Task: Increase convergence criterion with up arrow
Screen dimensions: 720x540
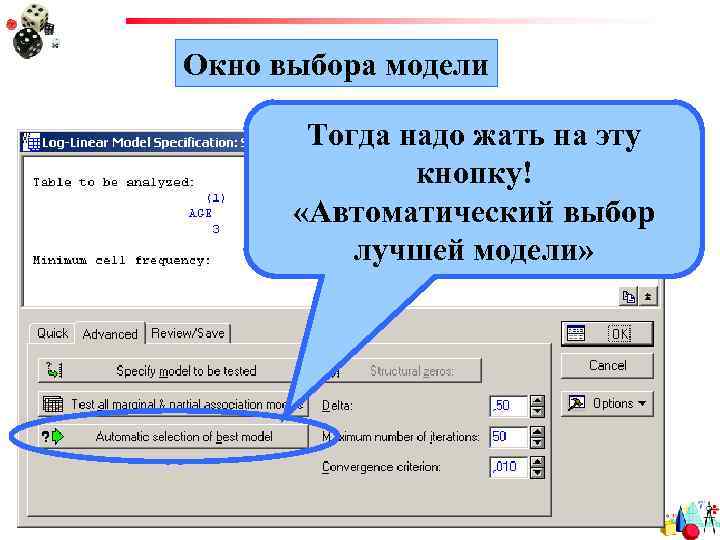Action: [537, 462]
